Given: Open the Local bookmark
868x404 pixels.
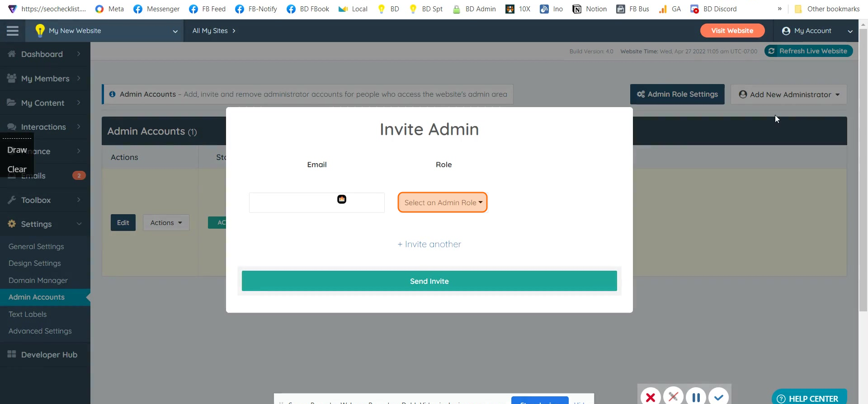Looking at the screenshot, I should pyautogui.click(x=353, y=9).
